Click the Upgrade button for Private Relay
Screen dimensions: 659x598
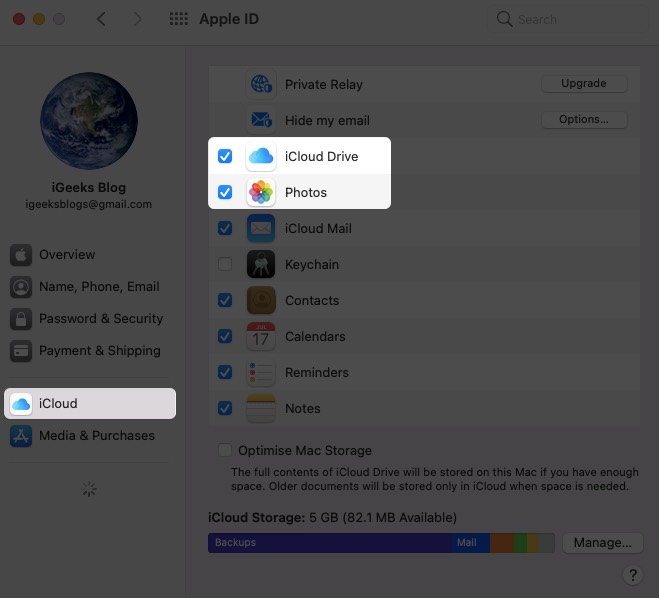coord(584,84)
